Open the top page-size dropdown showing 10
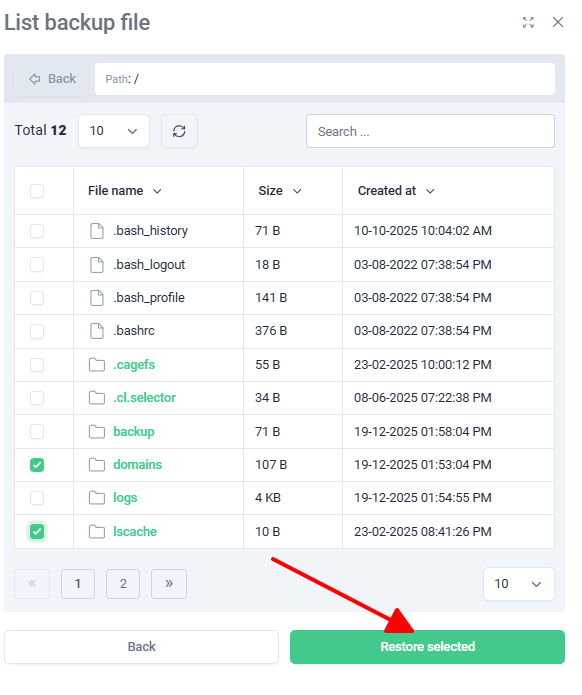The height and width of the screenshot is (695, 582). click(x=114, y=131)
